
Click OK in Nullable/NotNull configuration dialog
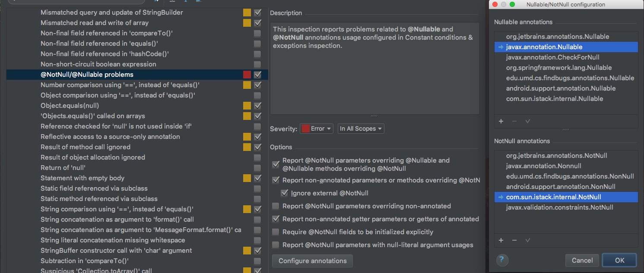pyautogui.click(x=619, y=260)
